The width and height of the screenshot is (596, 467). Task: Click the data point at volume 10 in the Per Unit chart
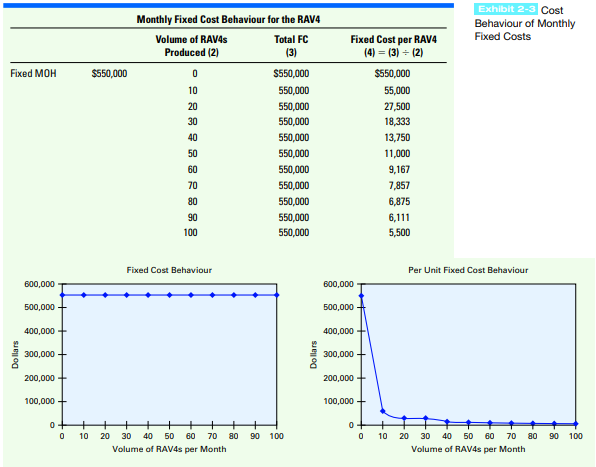(x=383, y=411)
